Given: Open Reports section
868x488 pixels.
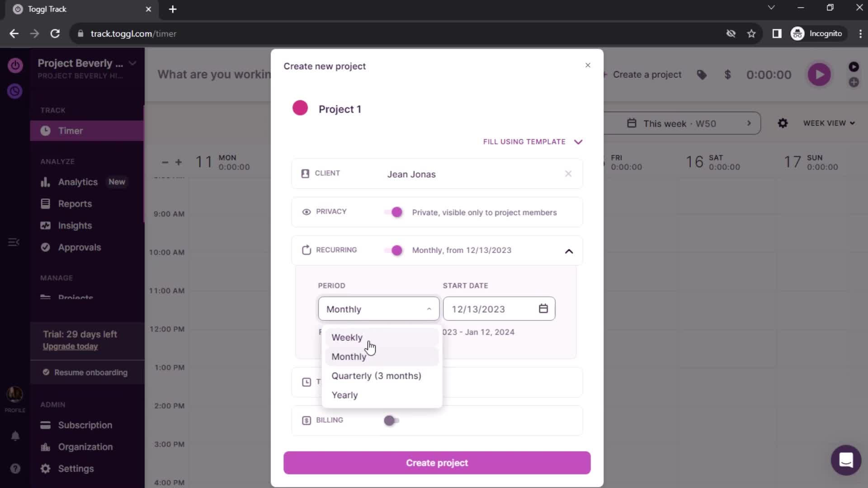Looking at the screenshot, I should point(75,204).
